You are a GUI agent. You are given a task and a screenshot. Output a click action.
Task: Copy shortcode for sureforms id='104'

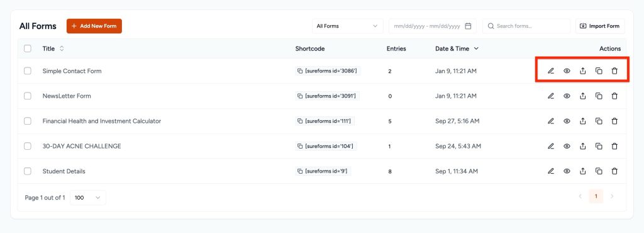300,146
